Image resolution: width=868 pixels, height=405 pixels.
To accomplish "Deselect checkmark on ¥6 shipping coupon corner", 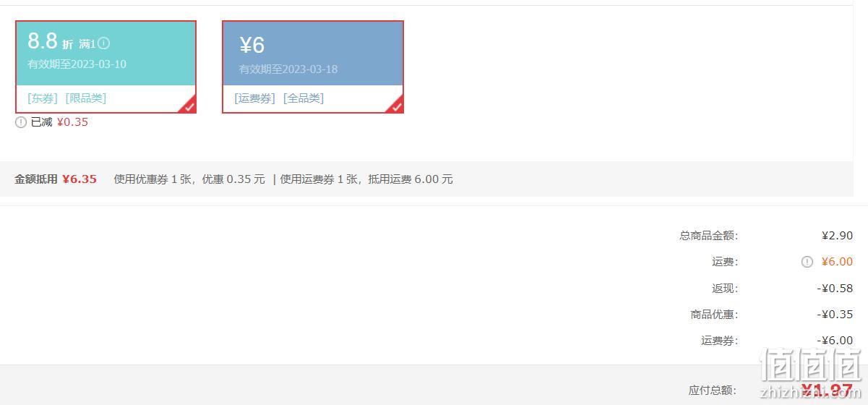I will [395, 106].
